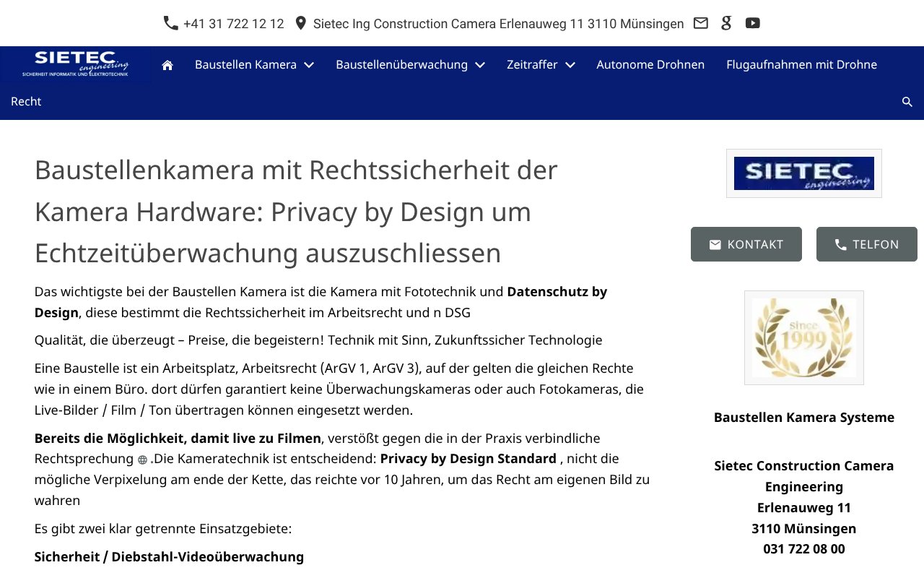This screenshot has width=924, height=578.
Task: Select the Autonome Drohnen menu item
Action: pos(650,64)
